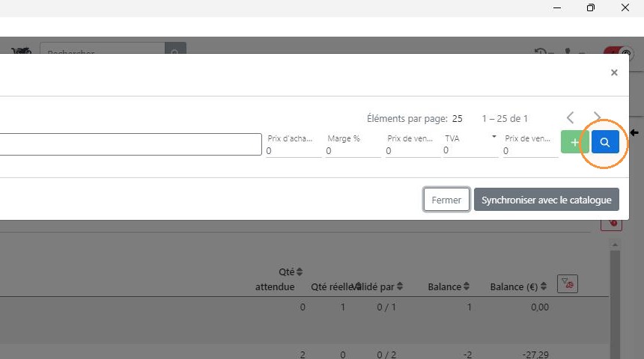644x359 pixels.
Task: Click Synchroniser avec le catalogue button
Action: pos(546,200)
